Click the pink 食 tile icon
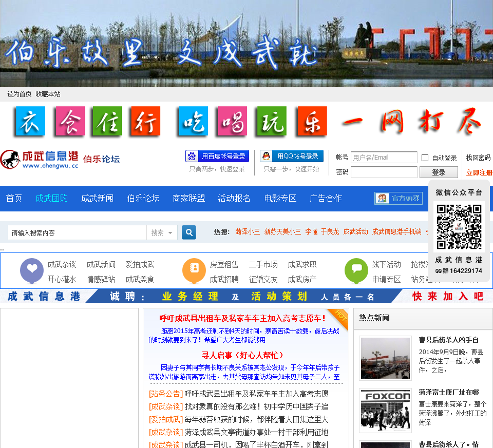This screenshot has height=448, width=493. (70, 121)
